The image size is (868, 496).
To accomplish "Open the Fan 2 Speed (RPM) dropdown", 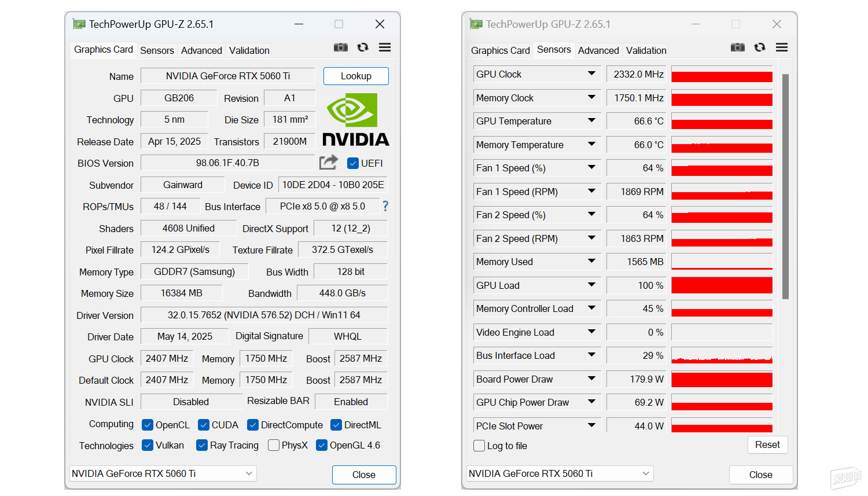I will click(591, 238).
